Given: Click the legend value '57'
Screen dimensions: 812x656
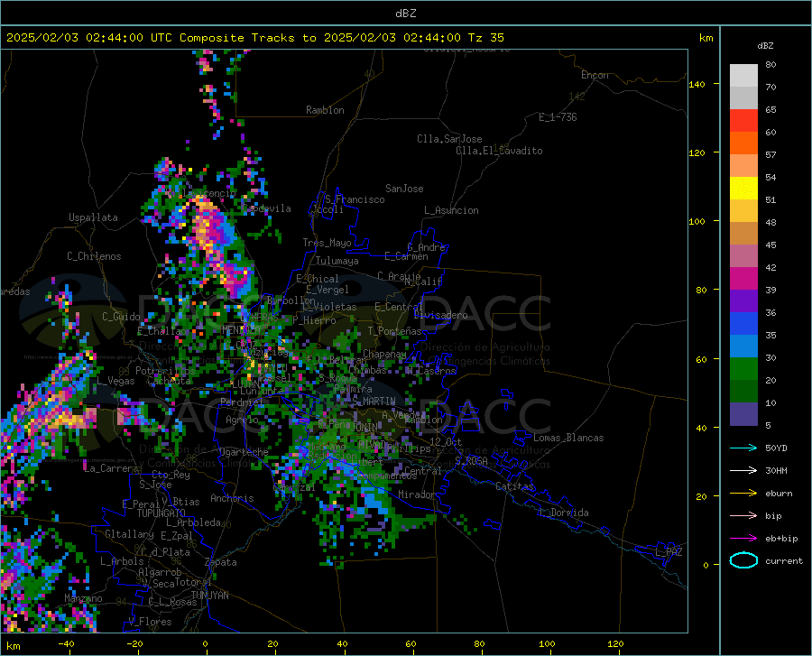Looking at the screenshot, I should (x=770, y=155).
